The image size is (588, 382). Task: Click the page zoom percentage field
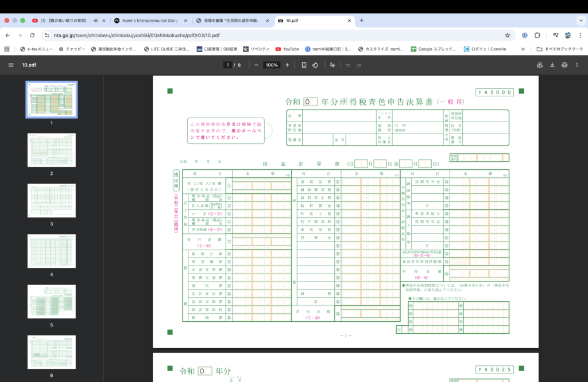271,65
